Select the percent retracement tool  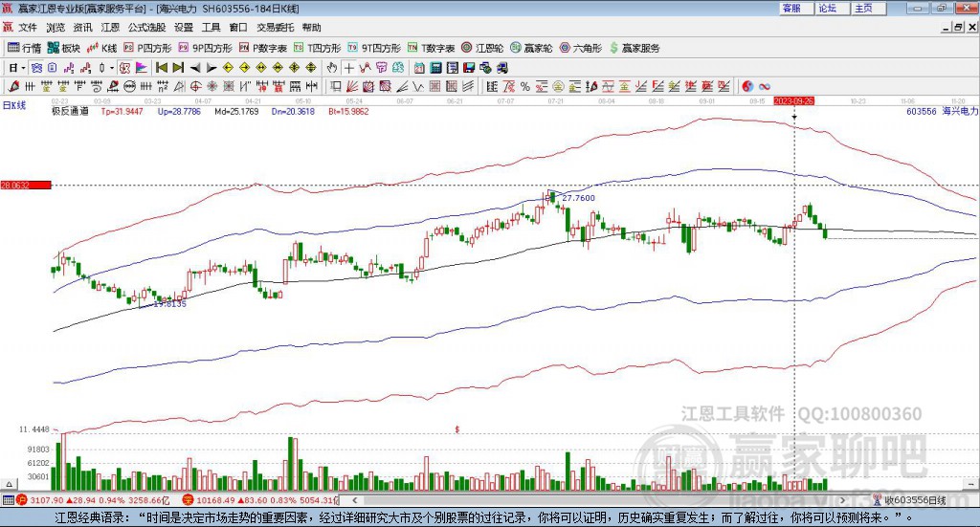[x=525, y=87]
